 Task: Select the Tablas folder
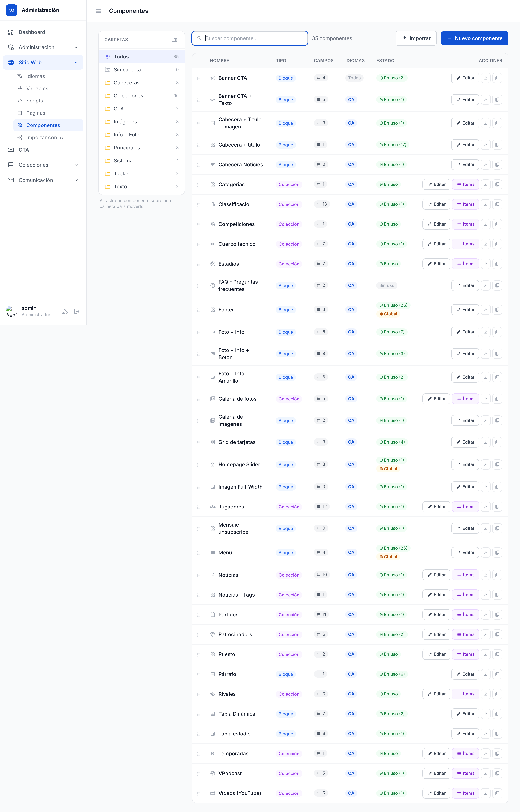point(142,174)
